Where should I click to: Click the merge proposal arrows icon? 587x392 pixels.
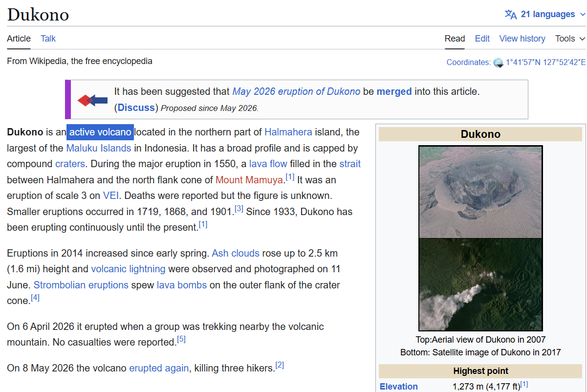tap(92, 100)
